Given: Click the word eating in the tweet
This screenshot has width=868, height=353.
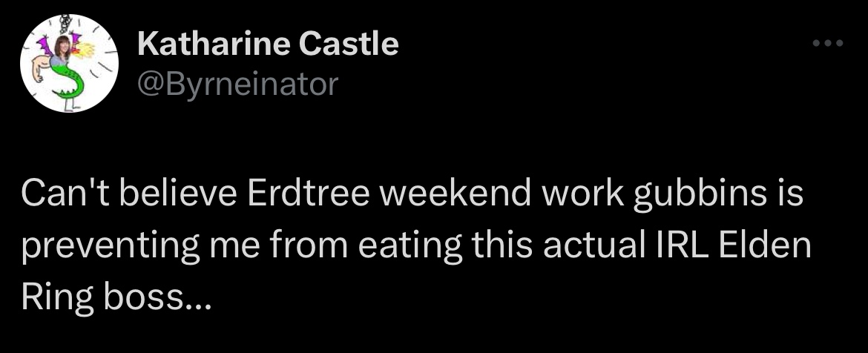Looking at the screenshot, I should (410, 248).
